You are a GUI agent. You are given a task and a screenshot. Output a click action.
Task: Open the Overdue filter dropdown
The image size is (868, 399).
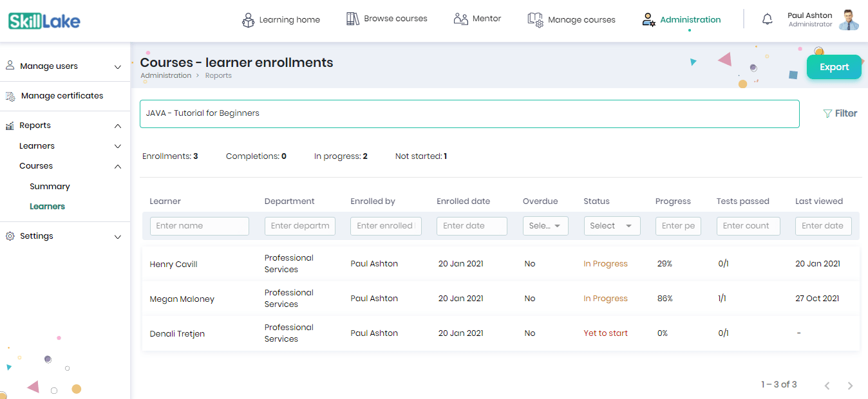[x=545, y=226]
